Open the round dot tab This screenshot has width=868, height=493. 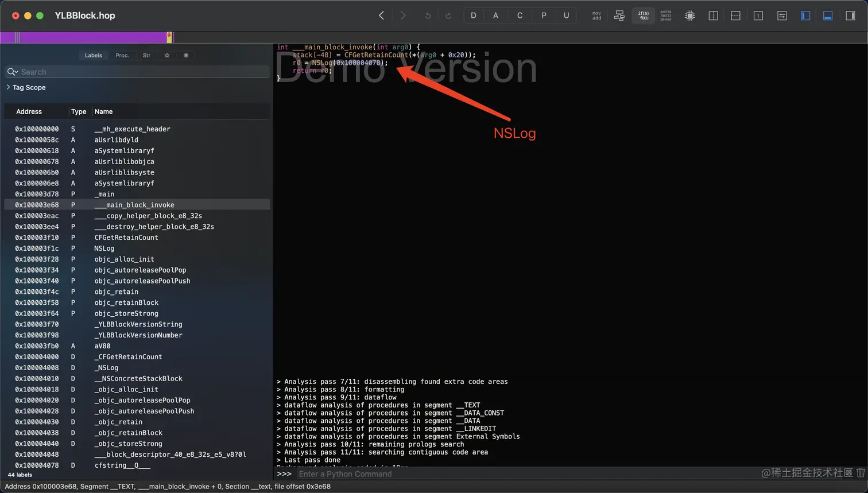[x=186, y=56]
